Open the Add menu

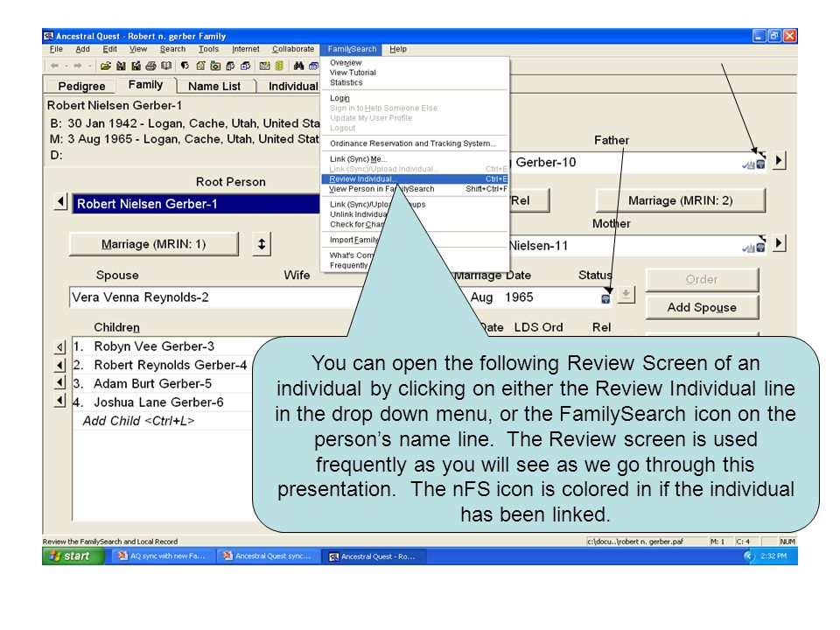[82, 49]
